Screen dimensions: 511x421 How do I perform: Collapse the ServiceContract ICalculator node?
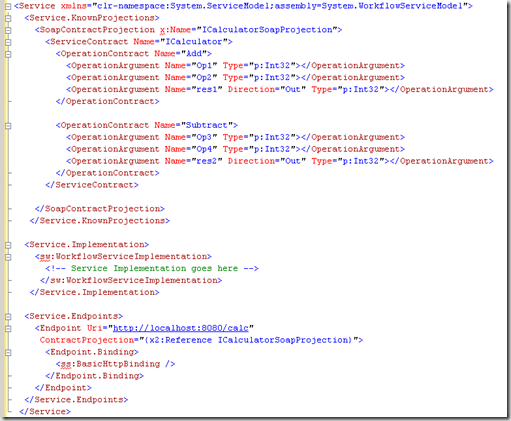8,42
